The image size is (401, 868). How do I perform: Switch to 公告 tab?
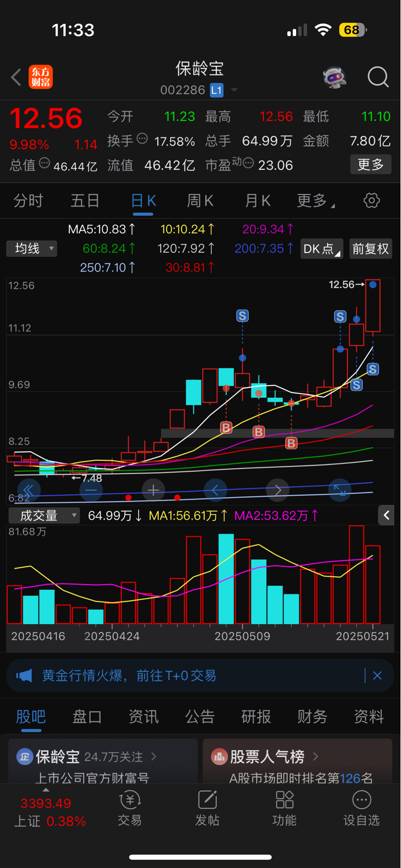pos(200,717)
